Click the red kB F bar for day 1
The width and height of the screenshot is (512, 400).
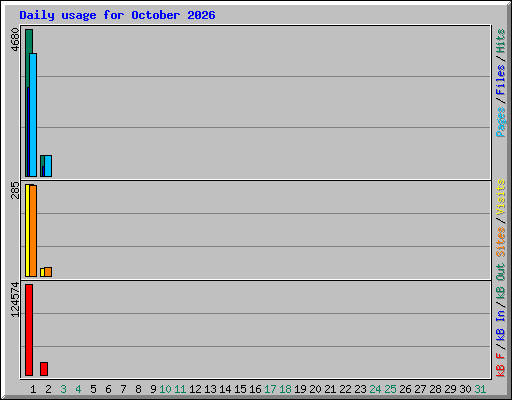pyautogui.click(x=29, y=330)
